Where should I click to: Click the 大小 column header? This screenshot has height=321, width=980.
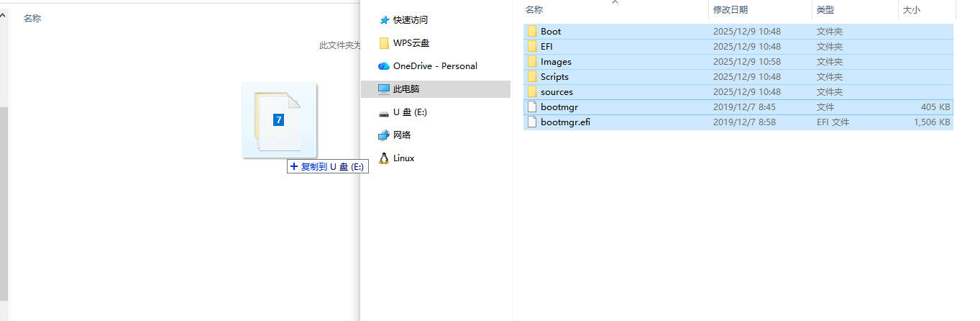[910, 10]
